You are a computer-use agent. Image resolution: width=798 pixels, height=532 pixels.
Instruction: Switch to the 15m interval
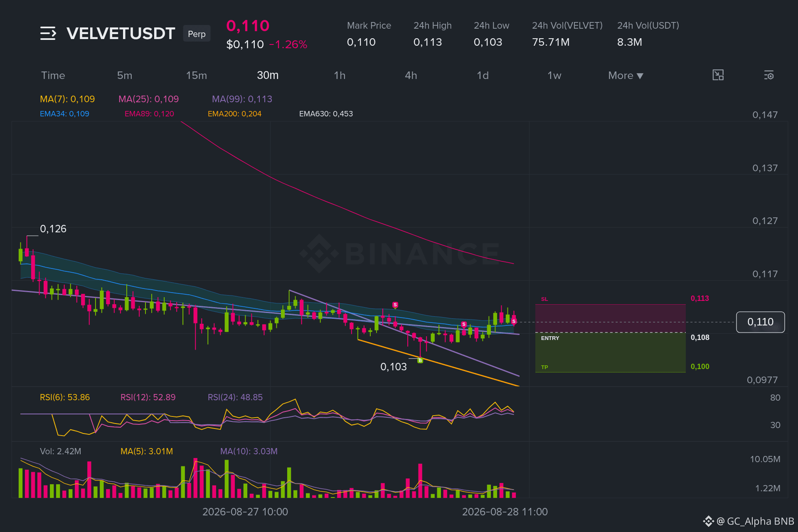click(197, 75)
